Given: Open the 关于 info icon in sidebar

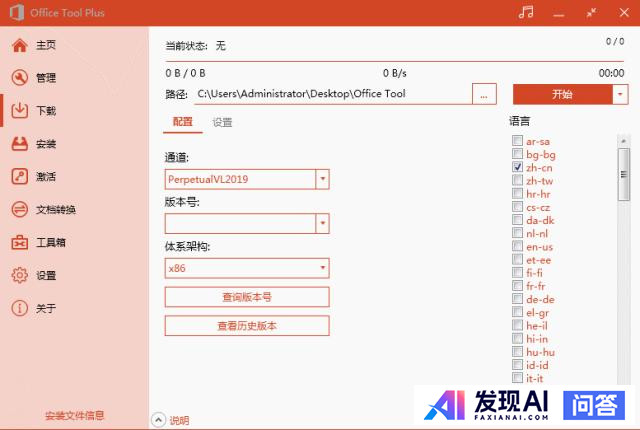Looking at the screenshot, I should (19, 308).
